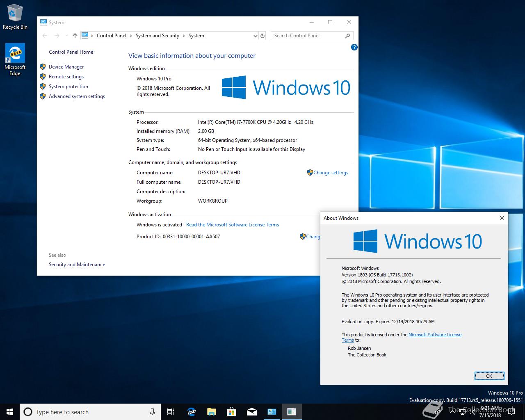Click the Rob Jansen licensee name
This screenshot has height=420, width=525.
359,348
